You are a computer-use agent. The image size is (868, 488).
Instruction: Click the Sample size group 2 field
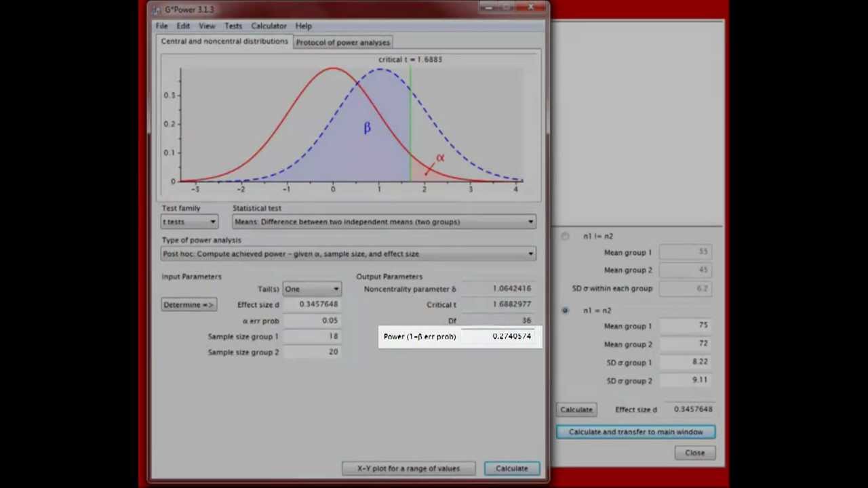click(312, 352)
